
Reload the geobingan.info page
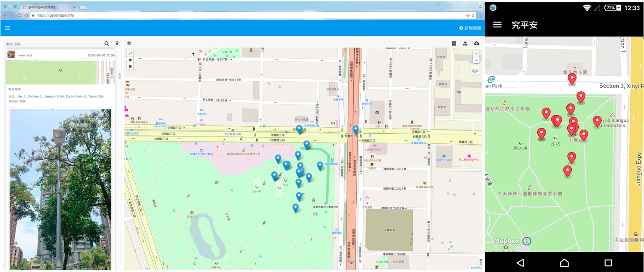19,15
